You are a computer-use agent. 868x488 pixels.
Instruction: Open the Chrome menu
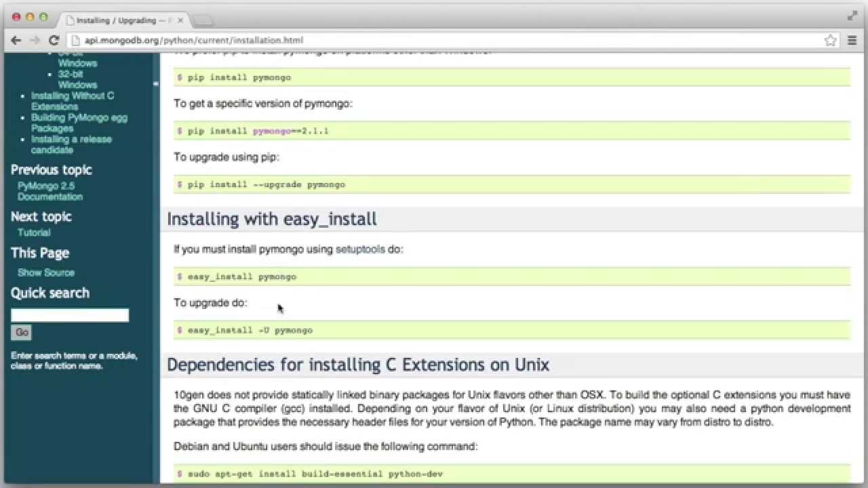pos(852,40)
